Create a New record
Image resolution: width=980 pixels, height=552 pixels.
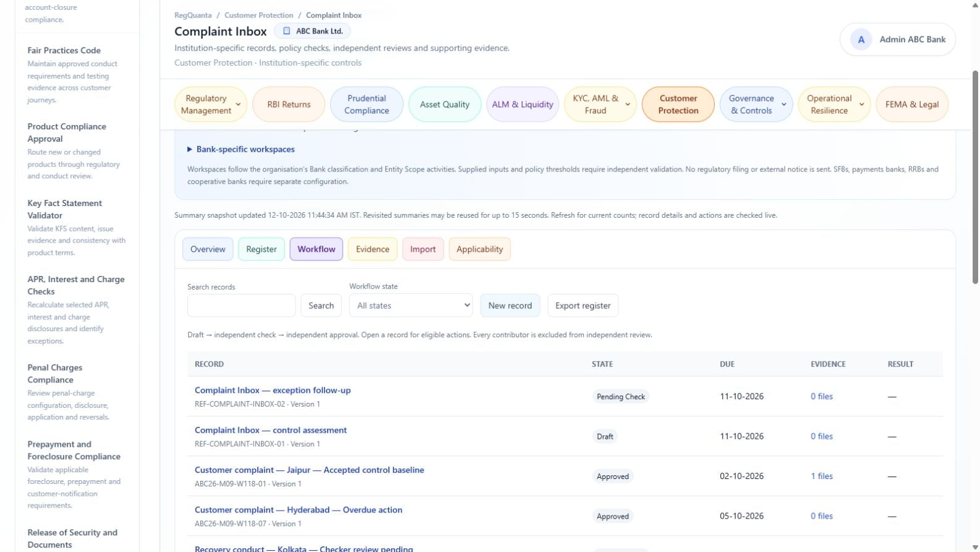[x=510, y=306]
